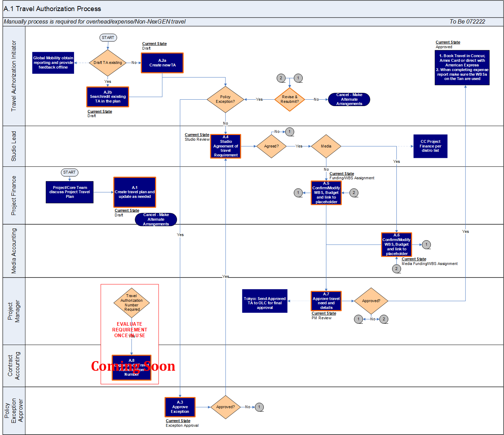Click the Media decision diamond
This screenshot has height=435, width=504.
[x=326, y=146]
